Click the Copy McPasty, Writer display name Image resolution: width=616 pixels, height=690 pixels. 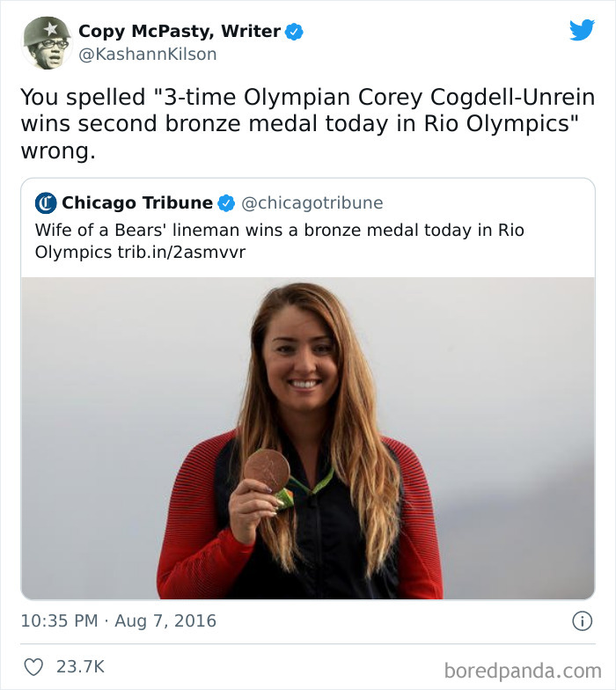(180, 32)
